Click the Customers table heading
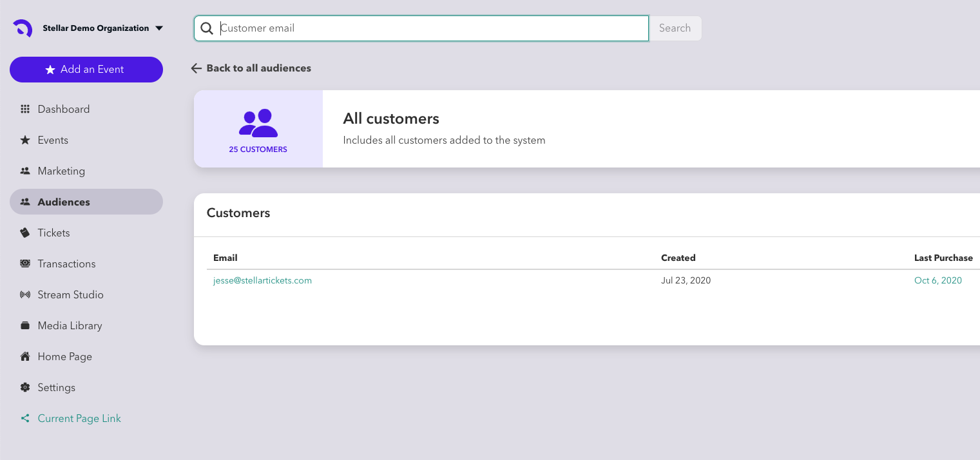This screenshot has width=980, height=460. click(x=238, y=213)
